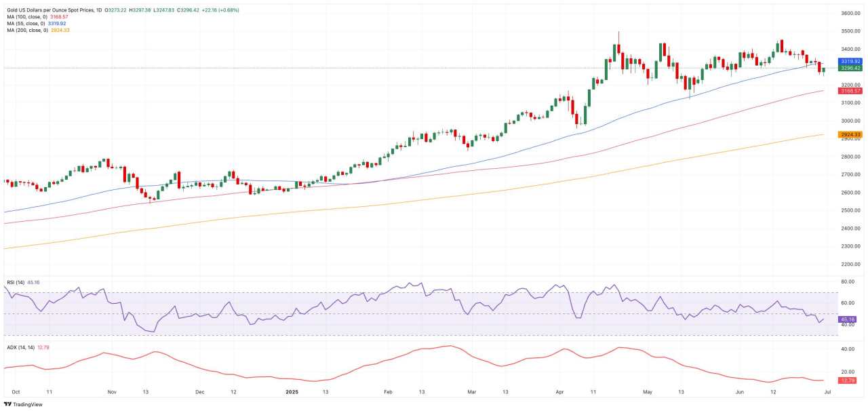Select the MA 200 indicator legend
Screen dimensions: 868x411
click(36, 30)
